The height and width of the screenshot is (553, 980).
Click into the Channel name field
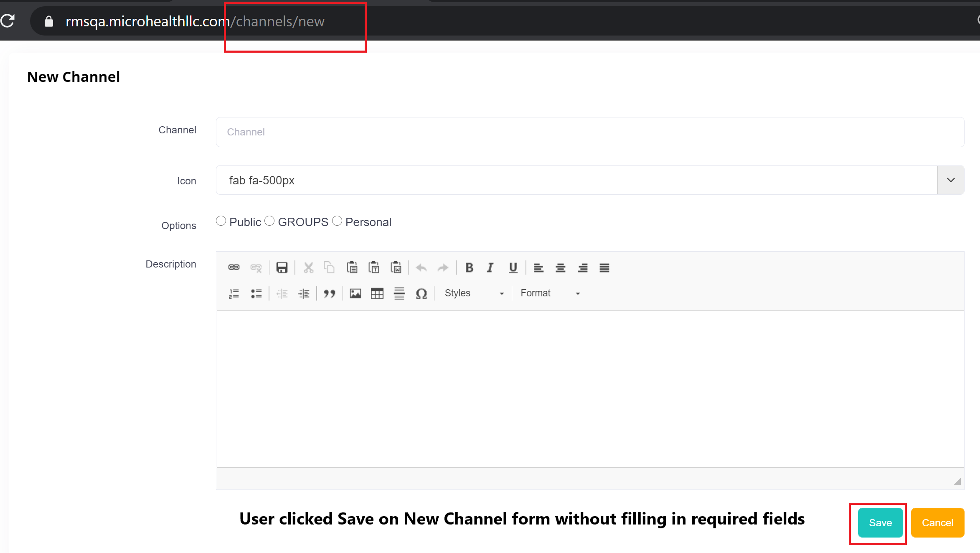tap(418, 132)
